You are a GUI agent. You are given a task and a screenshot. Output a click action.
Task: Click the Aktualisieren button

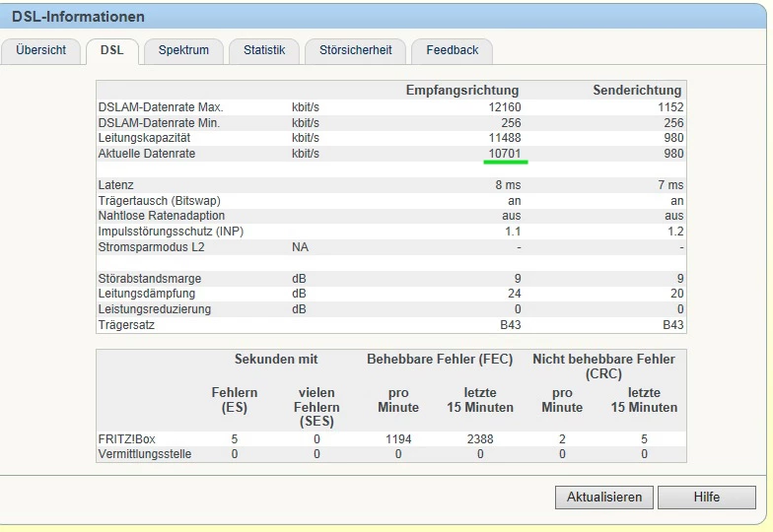[x=603, y=498]
